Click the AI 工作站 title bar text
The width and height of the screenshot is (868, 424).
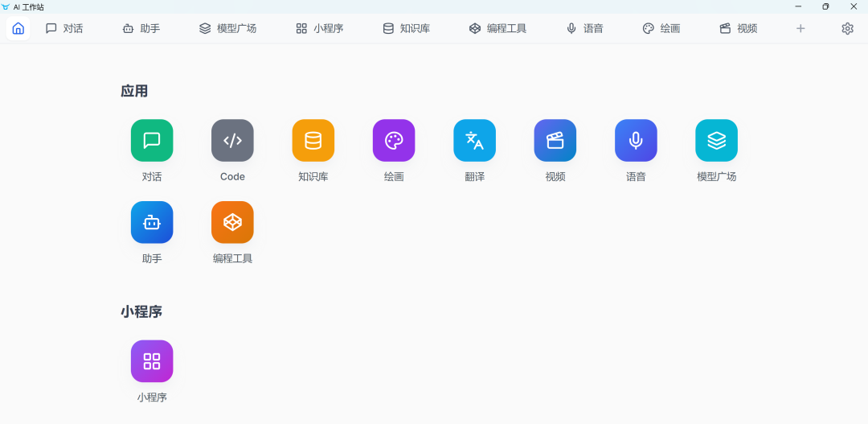tap(29, 6)
